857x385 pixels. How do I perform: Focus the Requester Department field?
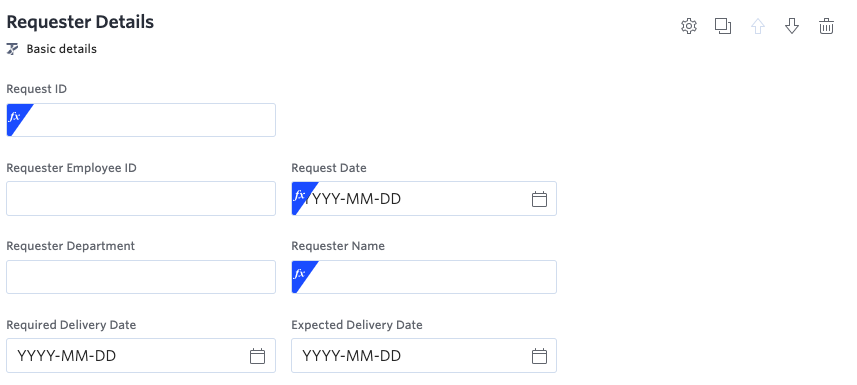coord(141,277)
